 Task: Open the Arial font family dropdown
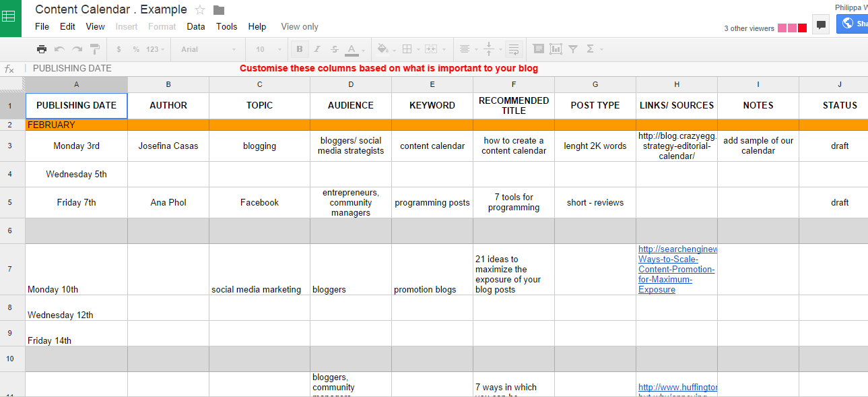point(208,49)
